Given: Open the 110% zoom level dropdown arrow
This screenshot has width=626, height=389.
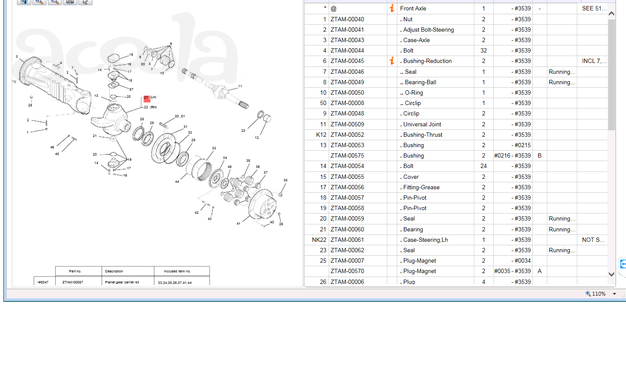Looking at the screenshot, I should click(x=614, y=294).
